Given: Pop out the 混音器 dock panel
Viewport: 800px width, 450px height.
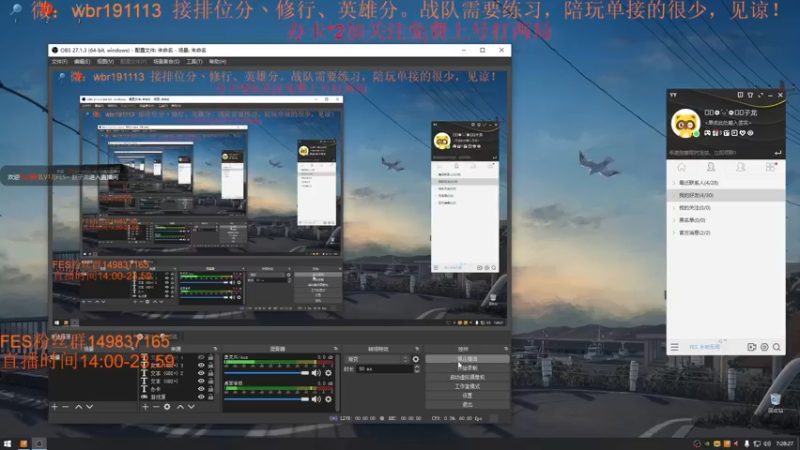Looking at the screenshot, I should [x=335, y=349].
